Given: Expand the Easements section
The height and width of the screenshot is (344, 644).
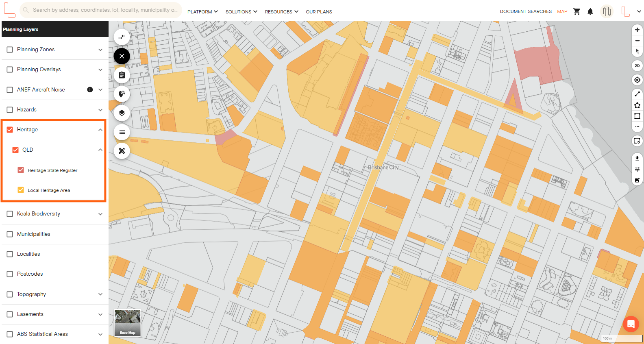Looking at the screenshot, I should (100, 314).
